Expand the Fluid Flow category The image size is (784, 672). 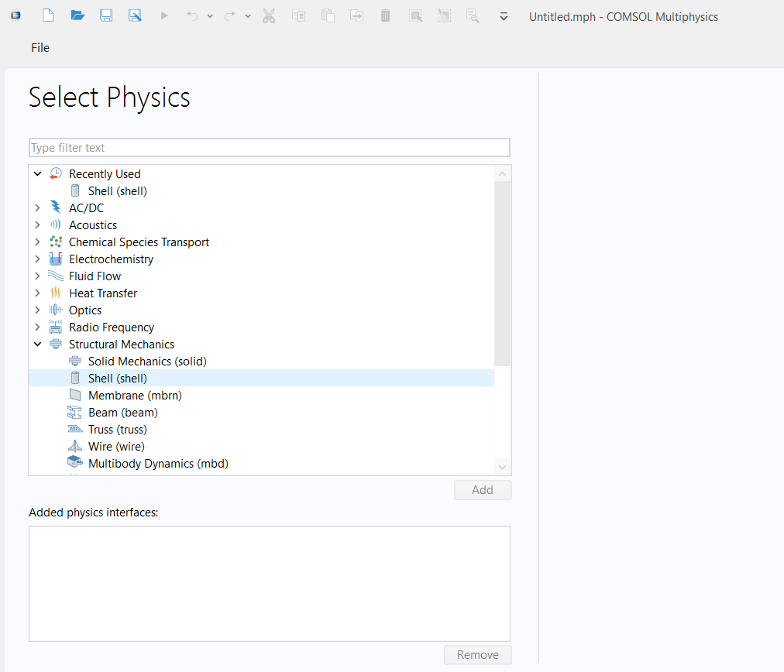(x=37, y=276)
